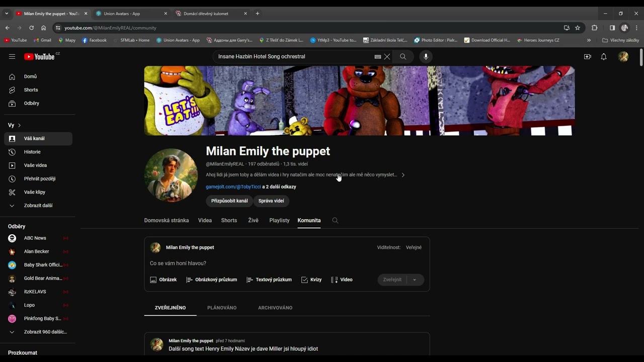The width and height of the screenshot is (644, 362).
Task: Select the ARCHIVOVÁNO posts tab
Action: 275,308
